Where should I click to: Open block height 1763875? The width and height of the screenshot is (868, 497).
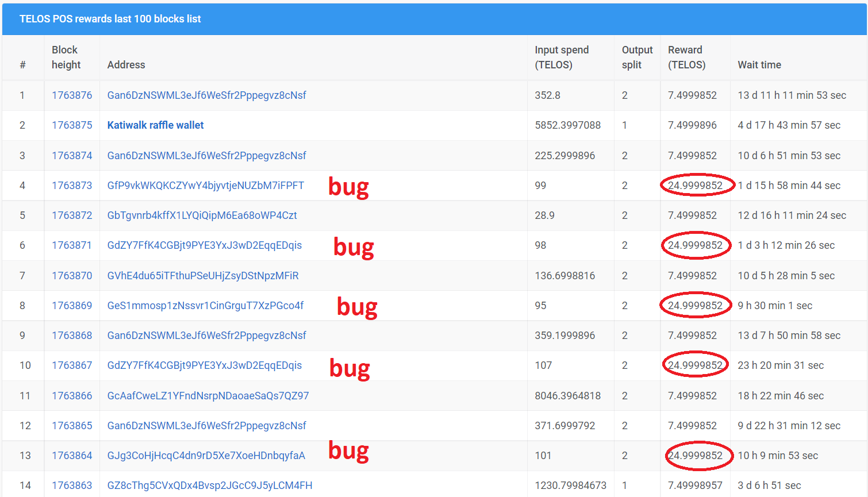(x=72, y=125)
